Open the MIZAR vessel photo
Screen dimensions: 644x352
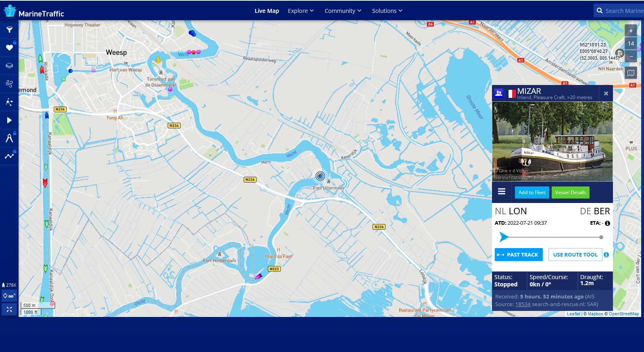click(x=552, y=141)
